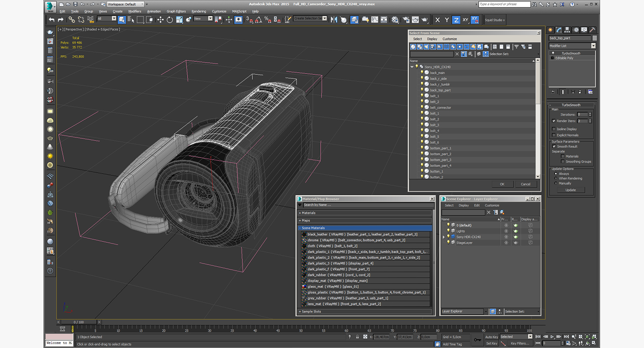Click the Mirror tool icon
The height and width of the screenshot is (348, 644).
click(334, 20)
